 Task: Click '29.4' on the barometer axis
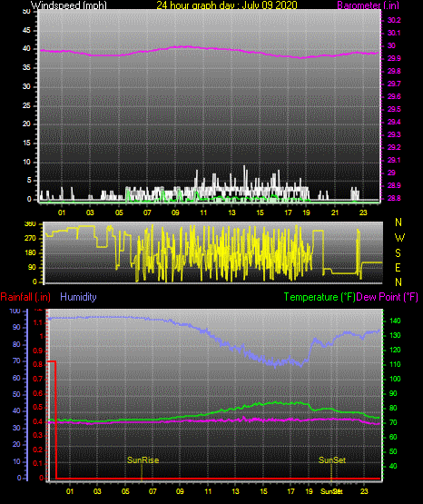pos(394,122)
